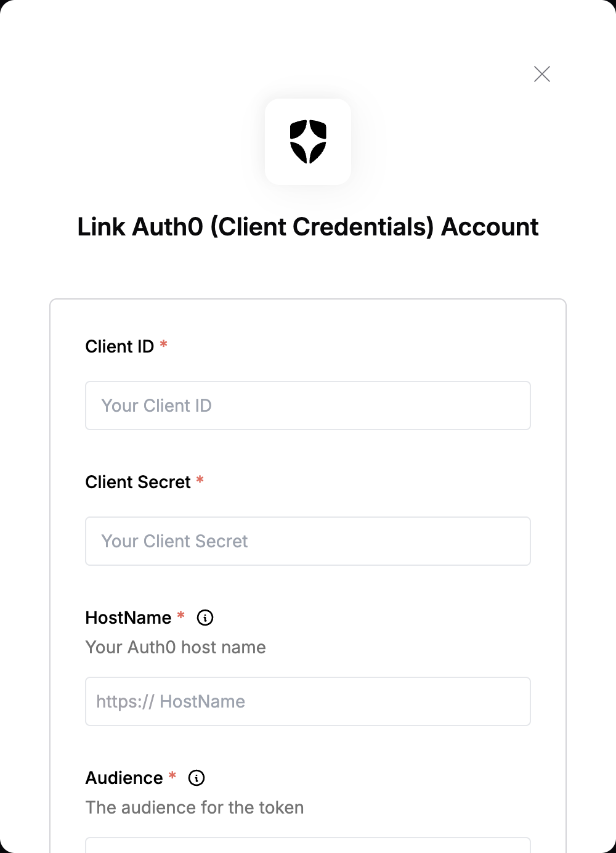Click the Link Auth0 (Client Credentials) Account heading
The image size is (616, 853).
click(x=308, y=227)
